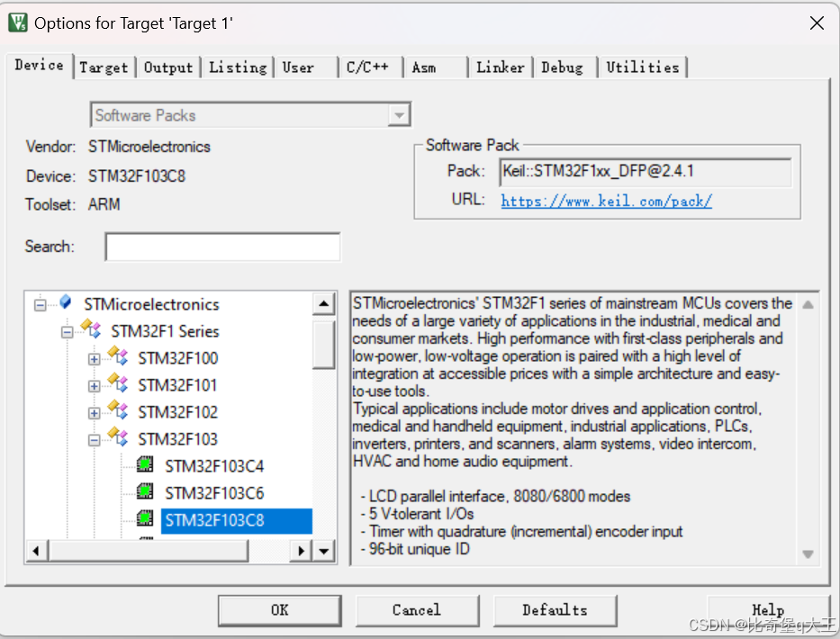Click the STM32F103 subfamily icon

tap(118, 436)
